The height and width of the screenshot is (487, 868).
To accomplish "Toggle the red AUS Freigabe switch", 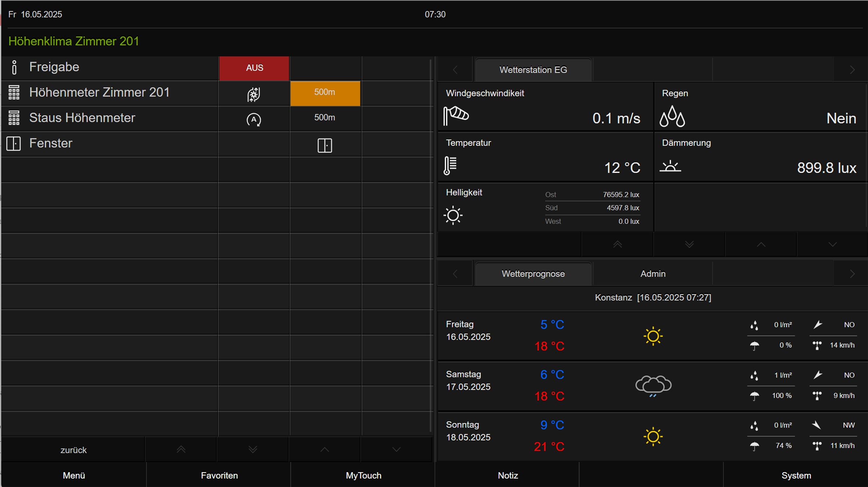I will (x=254, y=68).
